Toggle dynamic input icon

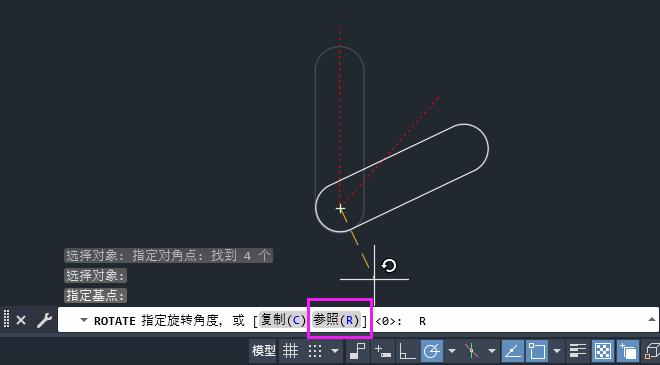(383, 351)
